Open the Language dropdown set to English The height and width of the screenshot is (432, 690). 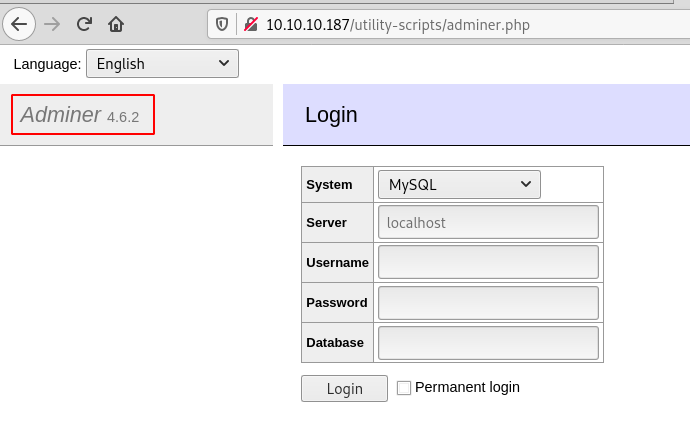[x=162, y=64]
